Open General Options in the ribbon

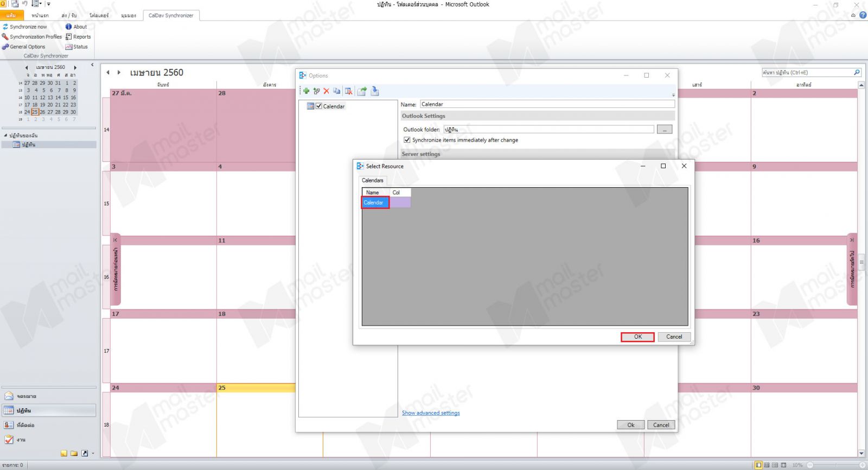[x=24, y=47]
